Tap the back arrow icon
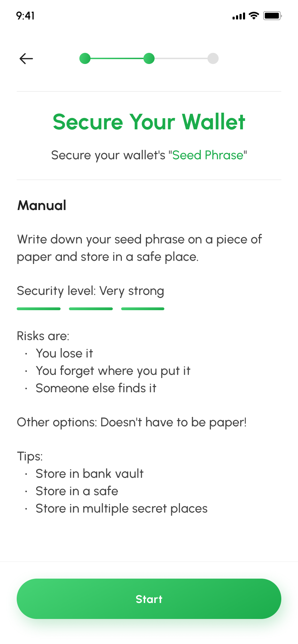 (26, 58)
